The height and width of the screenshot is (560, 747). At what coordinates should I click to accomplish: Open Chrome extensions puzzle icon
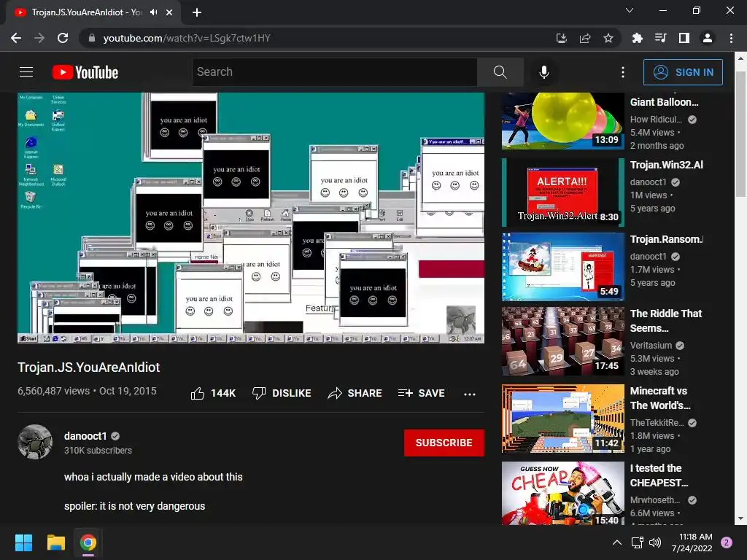(637, 38)
